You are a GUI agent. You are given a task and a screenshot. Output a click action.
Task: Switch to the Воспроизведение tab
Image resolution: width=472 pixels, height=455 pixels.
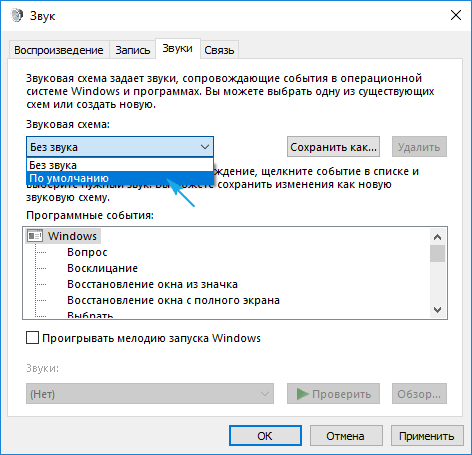click(59, 50)
